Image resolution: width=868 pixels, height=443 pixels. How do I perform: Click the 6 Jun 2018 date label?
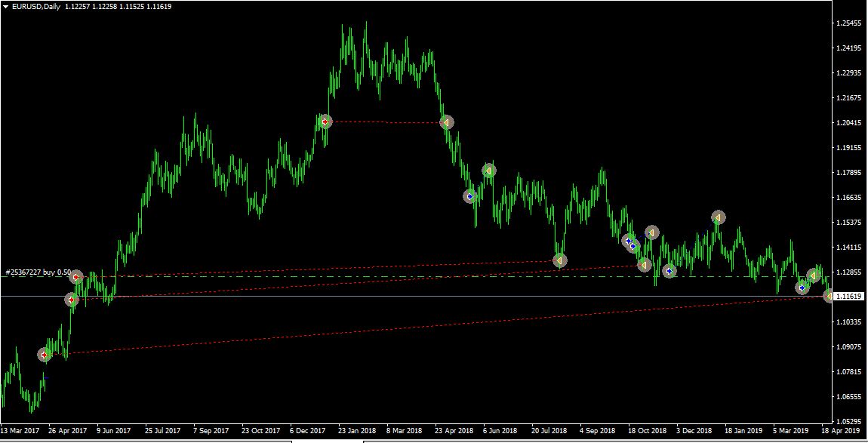(x=500, y=430)
